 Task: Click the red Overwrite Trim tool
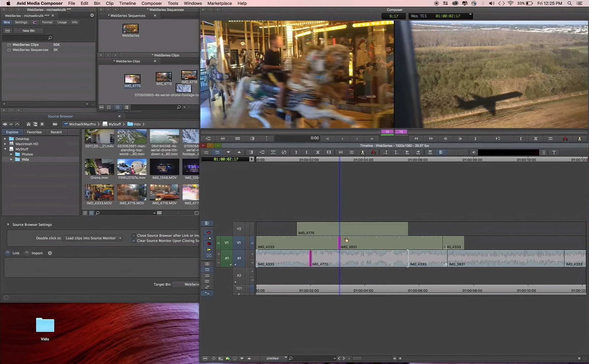click(209, 244)
